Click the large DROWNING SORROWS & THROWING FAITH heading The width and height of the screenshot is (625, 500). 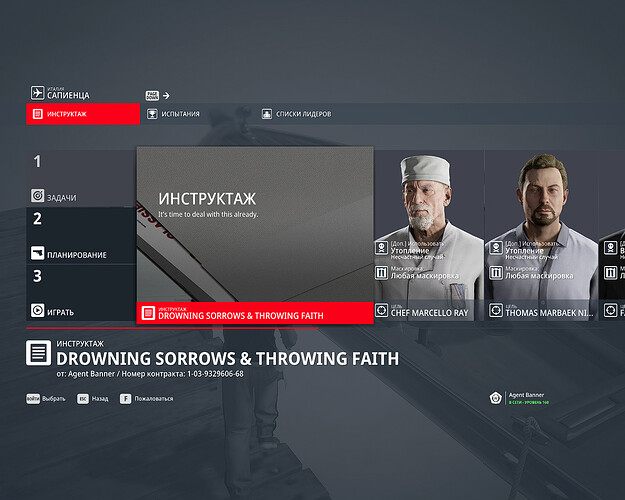(x=228, y=358)
